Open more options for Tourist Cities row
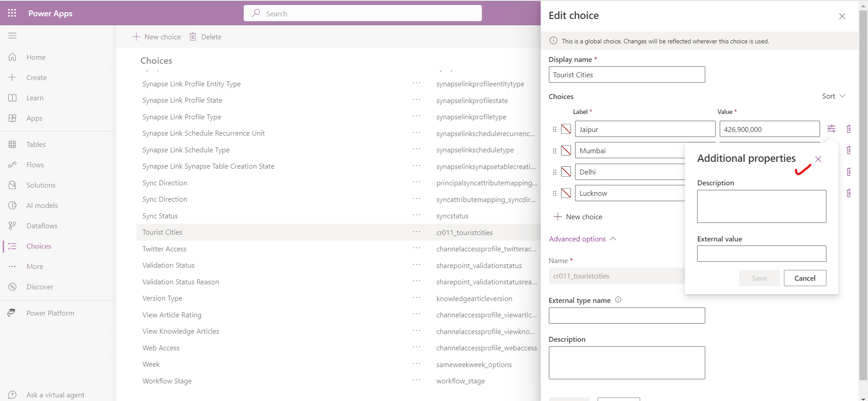The height and width of the screenshot is (401, 868). coord(416,232)
